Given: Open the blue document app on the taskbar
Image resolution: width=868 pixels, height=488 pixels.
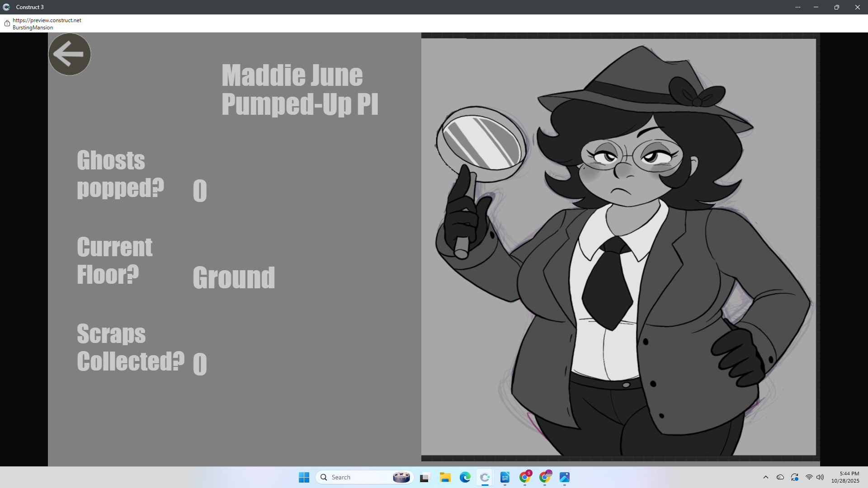Looking at the screenshot, I should click(505, 477).
